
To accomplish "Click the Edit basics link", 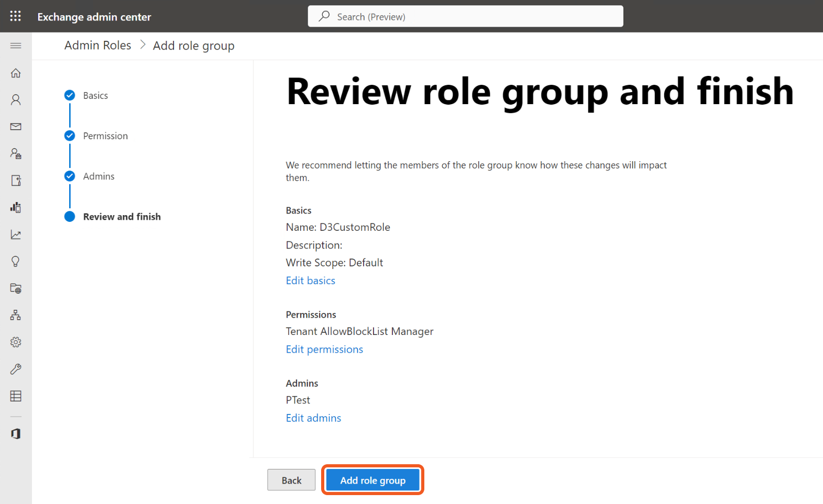I will click(x=310, y=281).
